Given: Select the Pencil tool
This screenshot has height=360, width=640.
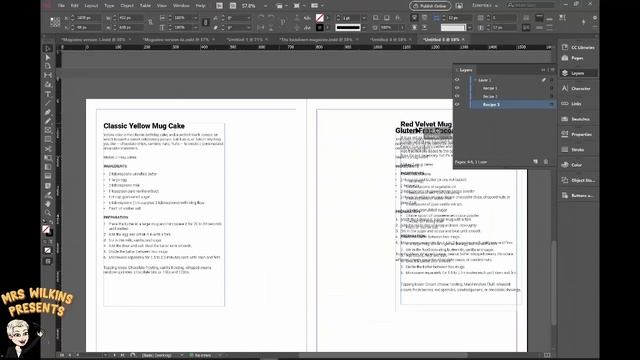Looking at the screenshot, I should (x=48, y=121).
